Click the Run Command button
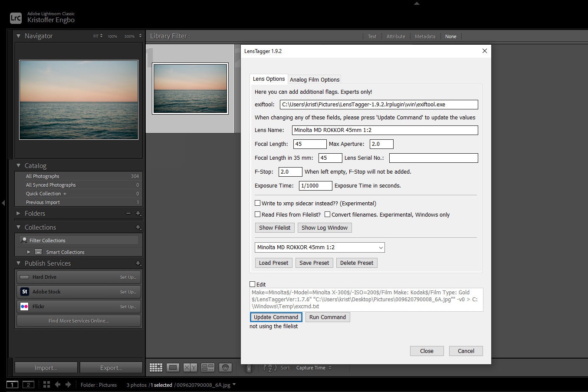588x392 pixels. [x=327, y=317]
